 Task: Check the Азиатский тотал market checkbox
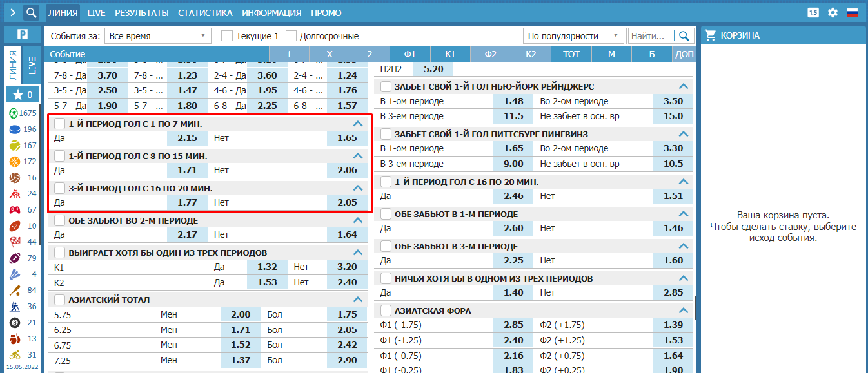[x=60, y=300]
